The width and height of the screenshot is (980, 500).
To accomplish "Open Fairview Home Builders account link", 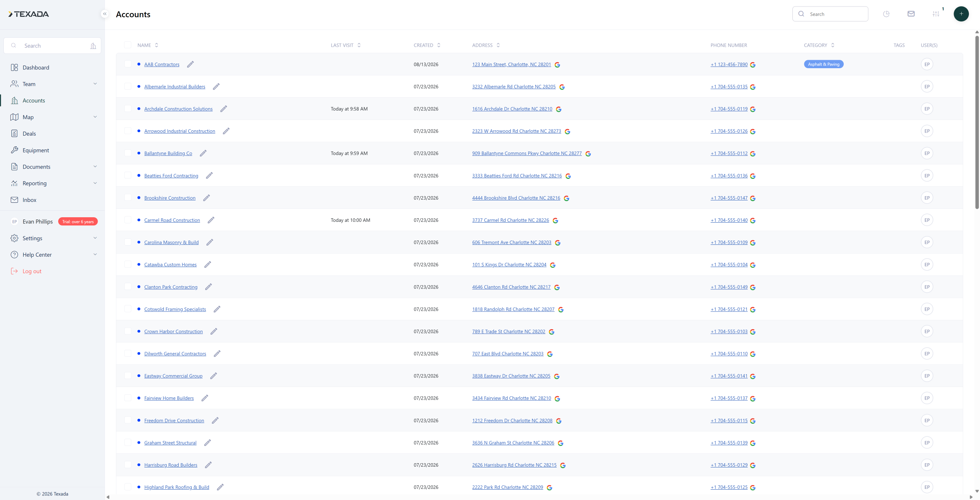I will click(169, 398).
